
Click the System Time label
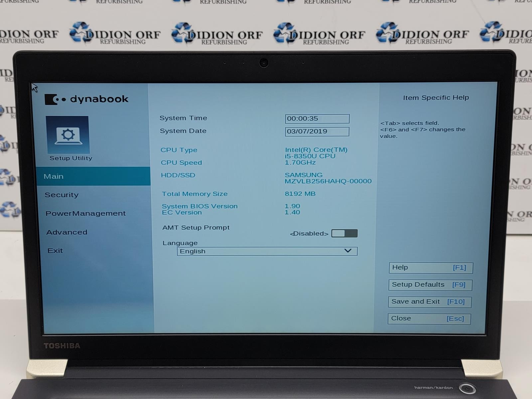pos(183,118)
